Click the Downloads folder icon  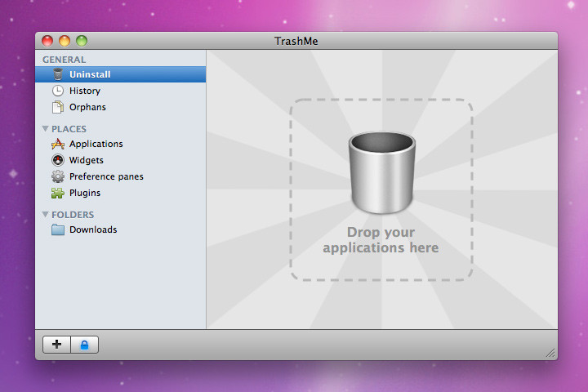click(58, 229)
